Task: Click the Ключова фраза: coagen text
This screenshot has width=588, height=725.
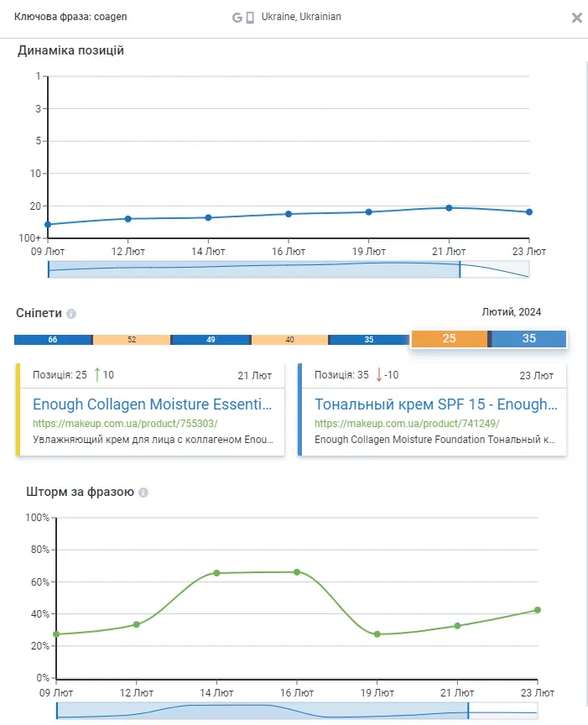Action: [70, 17]
